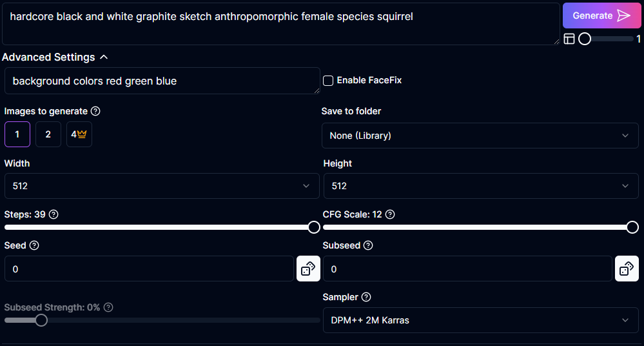The image size is (644, 346).
Task: Click the Generate button
Action: (x=601, y=15)
